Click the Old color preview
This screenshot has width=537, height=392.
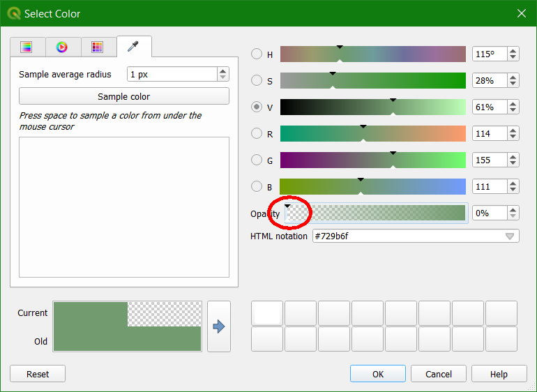click(128, 339)
